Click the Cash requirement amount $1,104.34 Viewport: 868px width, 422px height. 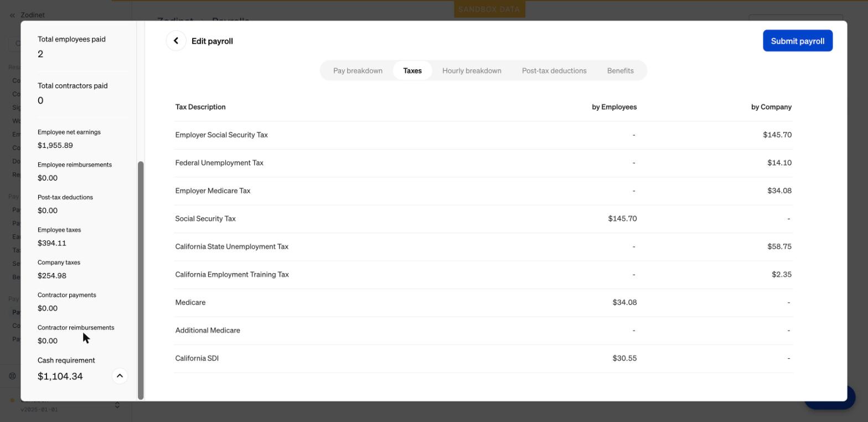[x=60, y=377]
